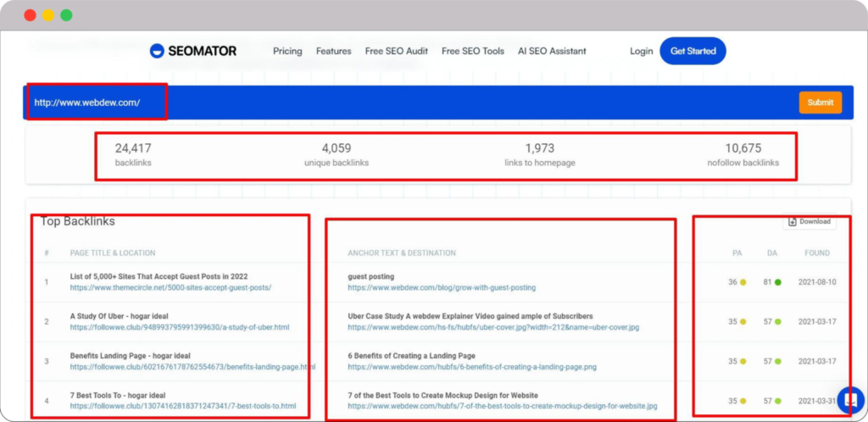Image resolution: width=868 pixels, height=422 pixels.
Task: Click the 'guest posting' anchor text
Action: [x=371, y=276]
